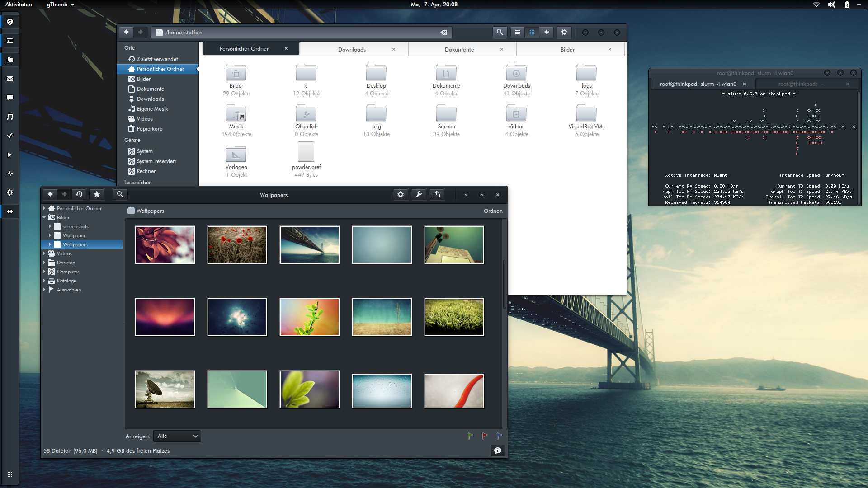Select the red leaves wallpaper thumbnail
This screenshot has height=488, width=868.
pos(165,245)
